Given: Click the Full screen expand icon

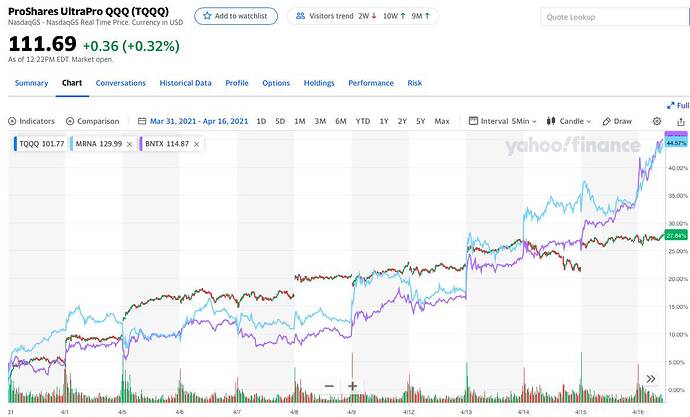Looking at the screenshot, I should pyautogui.click(x=671, y=106).
